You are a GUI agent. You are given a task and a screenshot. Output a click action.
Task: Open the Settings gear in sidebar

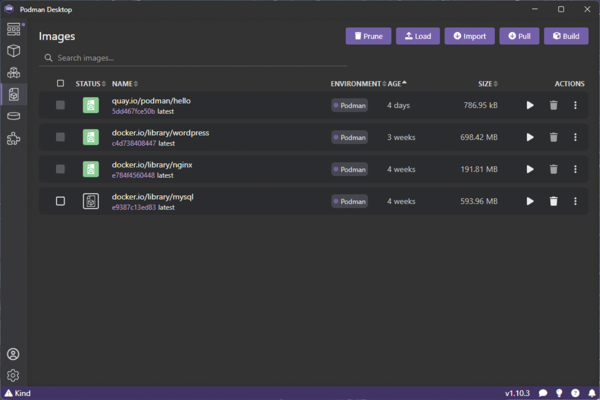[13, 376]
